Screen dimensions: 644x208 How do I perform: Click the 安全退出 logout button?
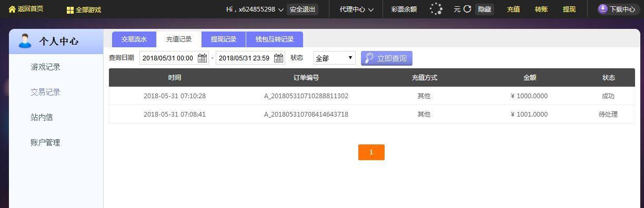[x=303, y=9]
